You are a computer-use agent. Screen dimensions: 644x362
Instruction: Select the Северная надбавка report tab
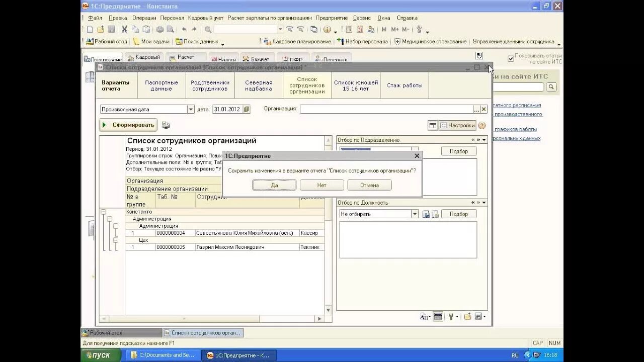(259, 85)
